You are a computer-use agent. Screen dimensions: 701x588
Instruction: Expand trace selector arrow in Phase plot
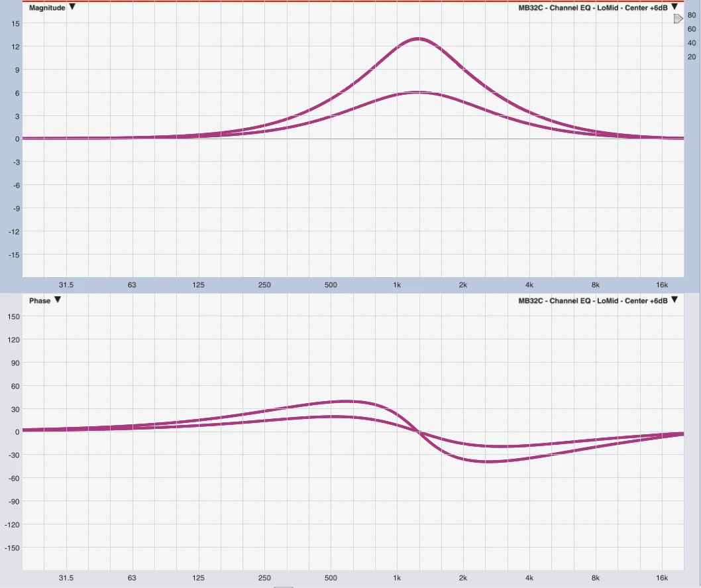674,300
